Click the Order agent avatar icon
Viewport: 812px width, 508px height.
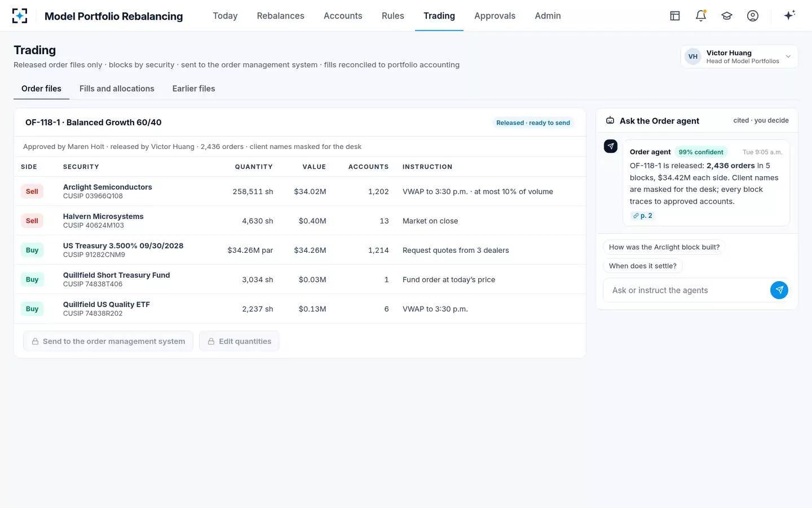pos(611,146)
